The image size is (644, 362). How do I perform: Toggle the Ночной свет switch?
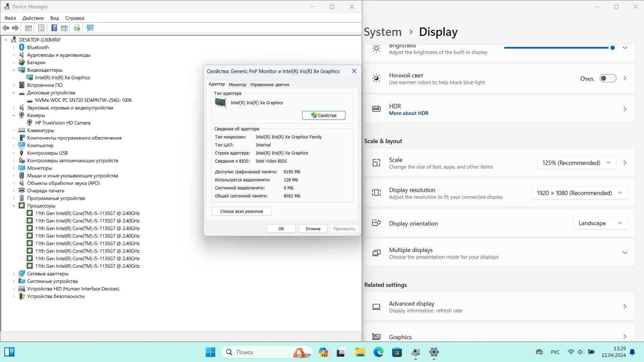(608, 78)
